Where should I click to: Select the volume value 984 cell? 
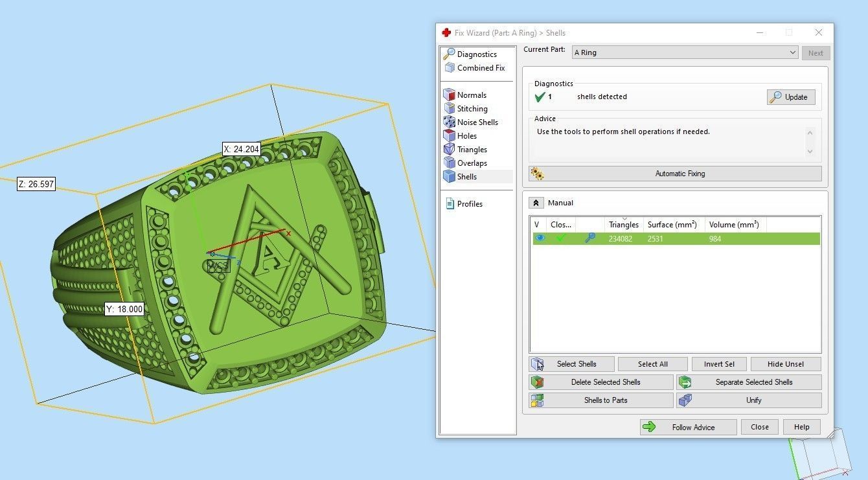point(715,239)
